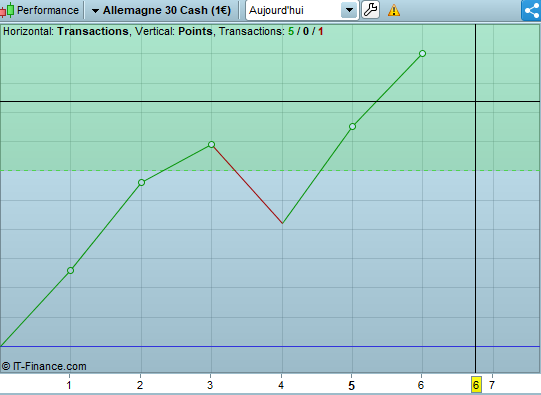Image resolution: width=541 pixels, height=395 pixels.
Task: Click the green winning transactions count 5
Action: coord(291,31)
